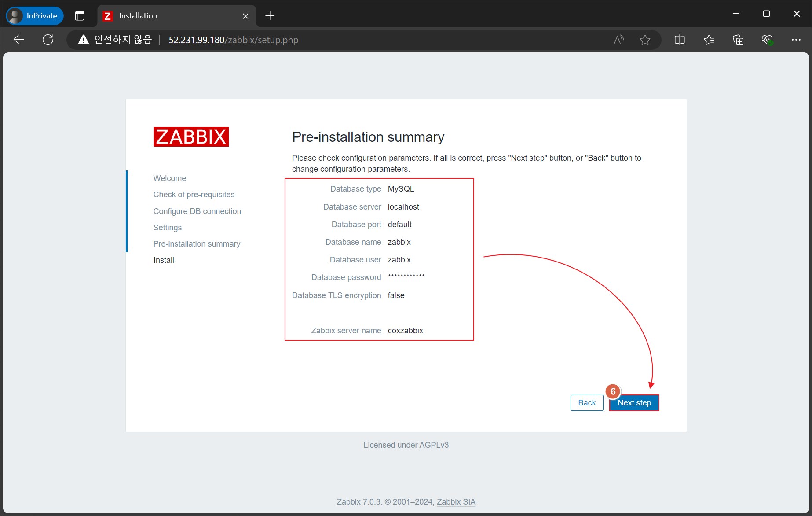Select Pre-installation summary step
The width and height of the screenshot is (812, 516).
tap(197, 244)
